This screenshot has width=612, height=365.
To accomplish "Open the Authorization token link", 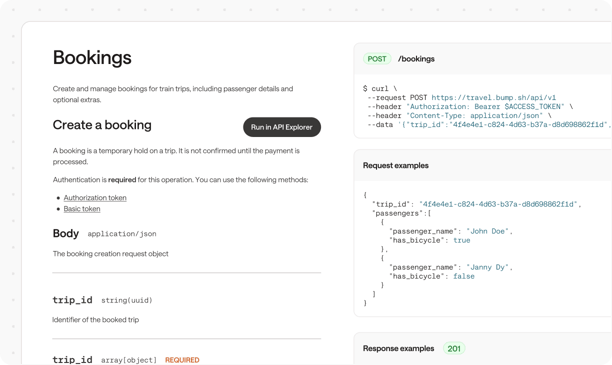I will point(95,198).
